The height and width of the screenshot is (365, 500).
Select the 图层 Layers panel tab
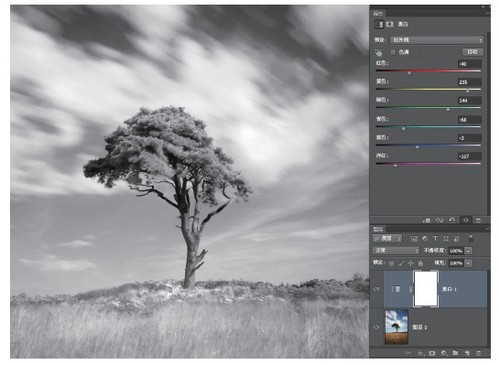[378, 229]
